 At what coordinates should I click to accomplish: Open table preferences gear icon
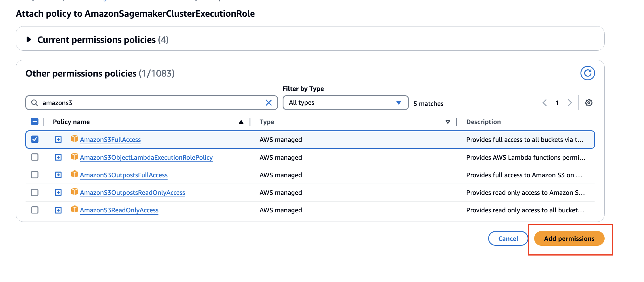coord(589,103)
